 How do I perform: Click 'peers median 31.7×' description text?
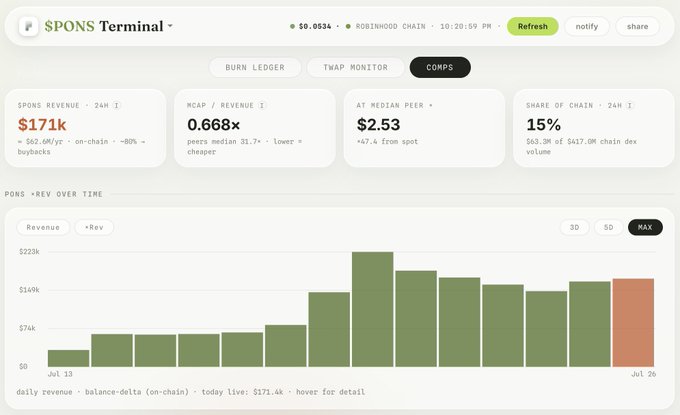(224, 141)
